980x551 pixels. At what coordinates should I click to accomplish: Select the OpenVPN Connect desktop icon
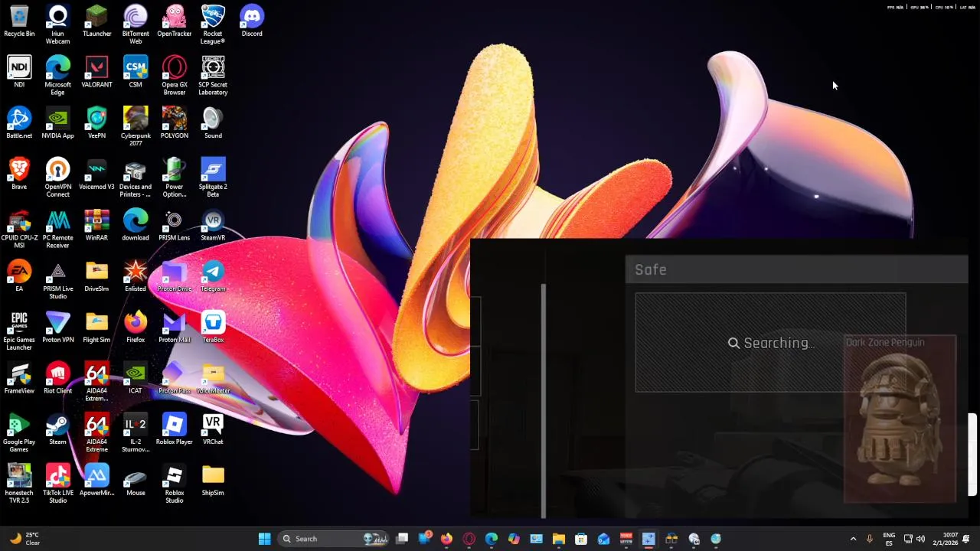(57, 178)
